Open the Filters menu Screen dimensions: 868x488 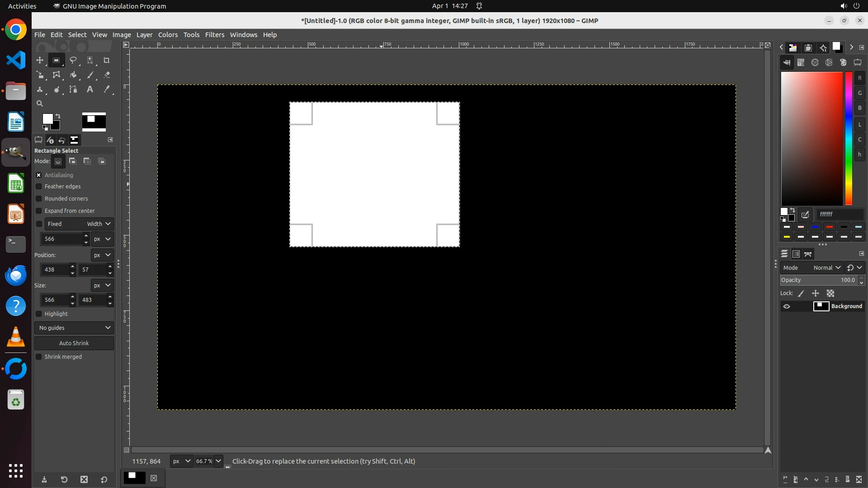(x=214, y=35)
